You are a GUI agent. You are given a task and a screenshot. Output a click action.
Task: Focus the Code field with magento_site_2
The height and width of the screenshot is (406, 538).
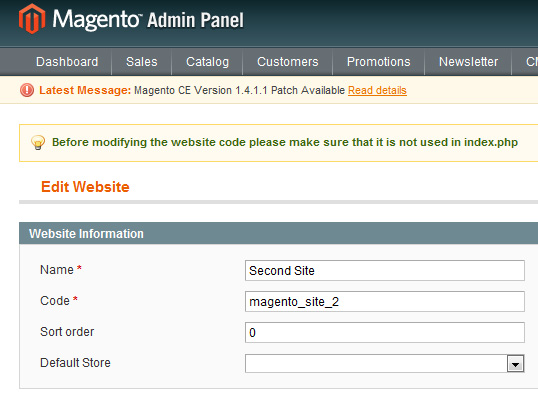(385, 301)
